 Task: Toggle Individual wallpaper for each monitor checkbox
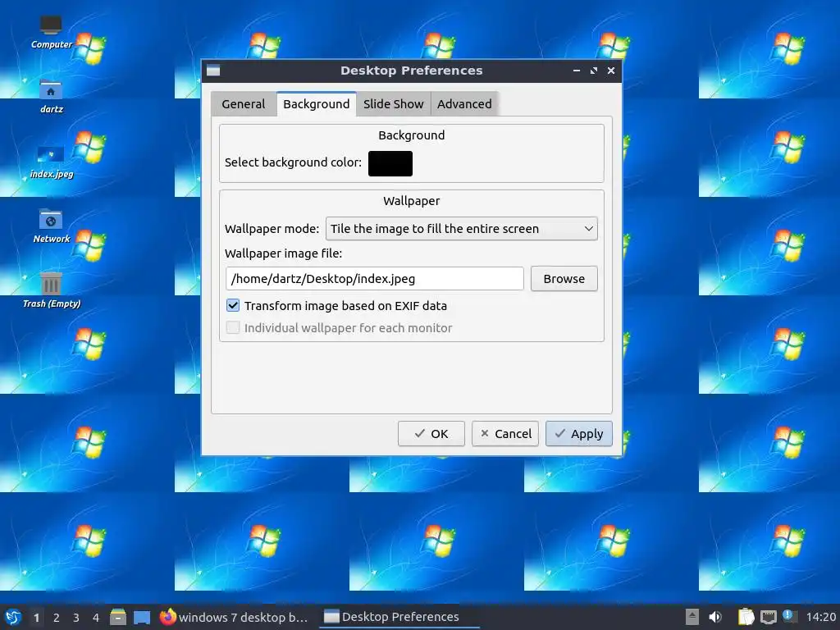tap(233, 328)
